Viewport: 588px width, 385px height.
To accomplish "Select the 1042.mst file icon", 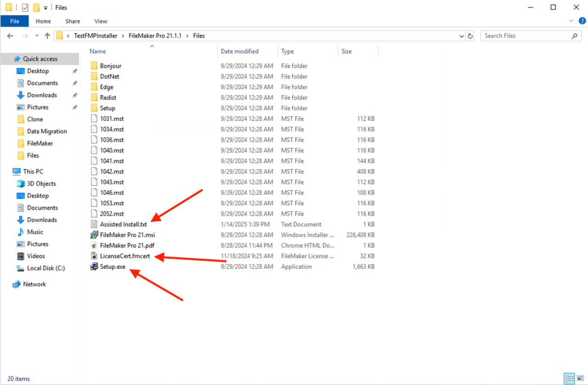I will point(94,171).
